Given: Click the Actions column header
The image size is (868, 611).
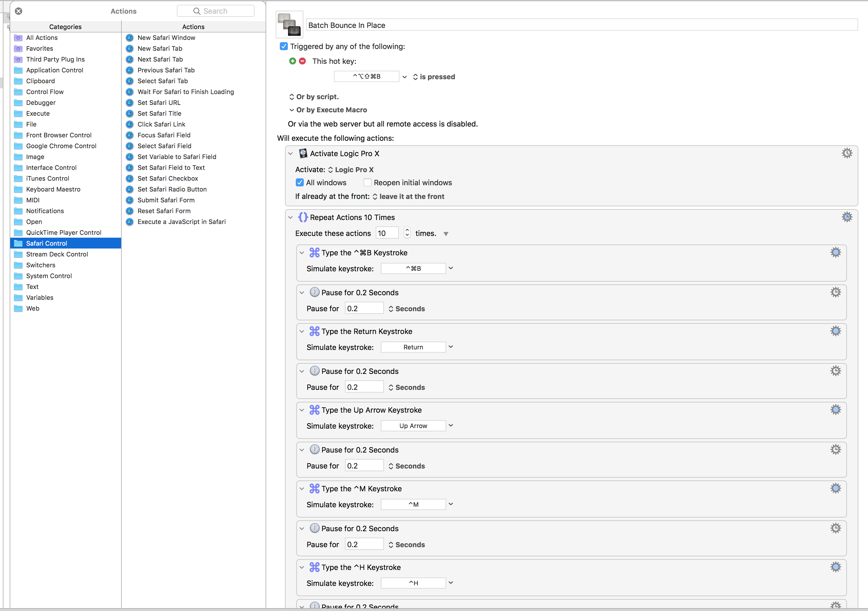Looking at the screenshot, I should click(x=193, y=27).
